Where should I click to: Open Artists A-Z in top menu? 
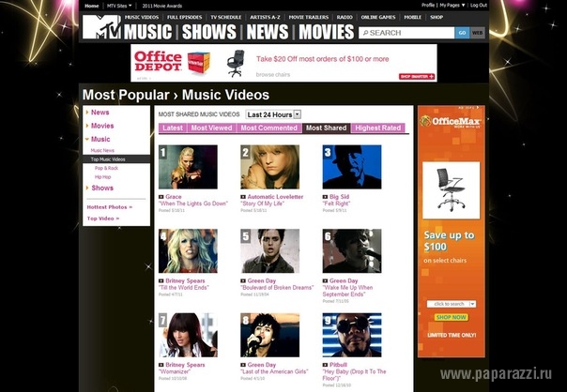265,17
